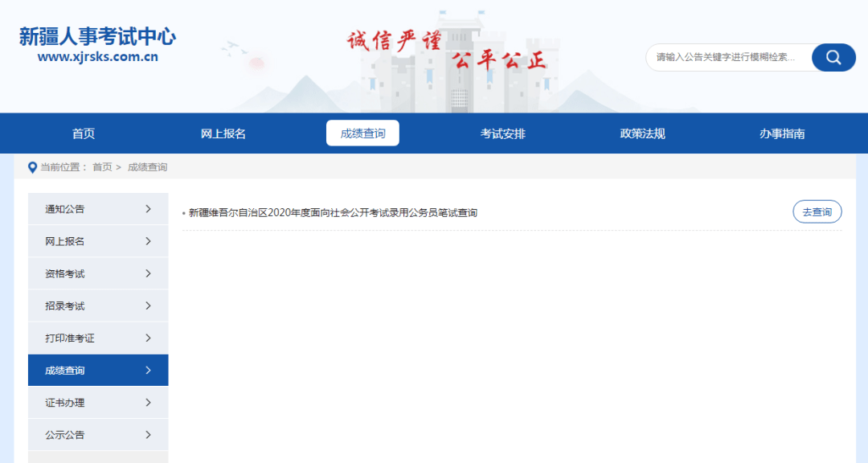
Task: Expand the 打印准考证 sidebar section
Action: [x=97, y=338]
